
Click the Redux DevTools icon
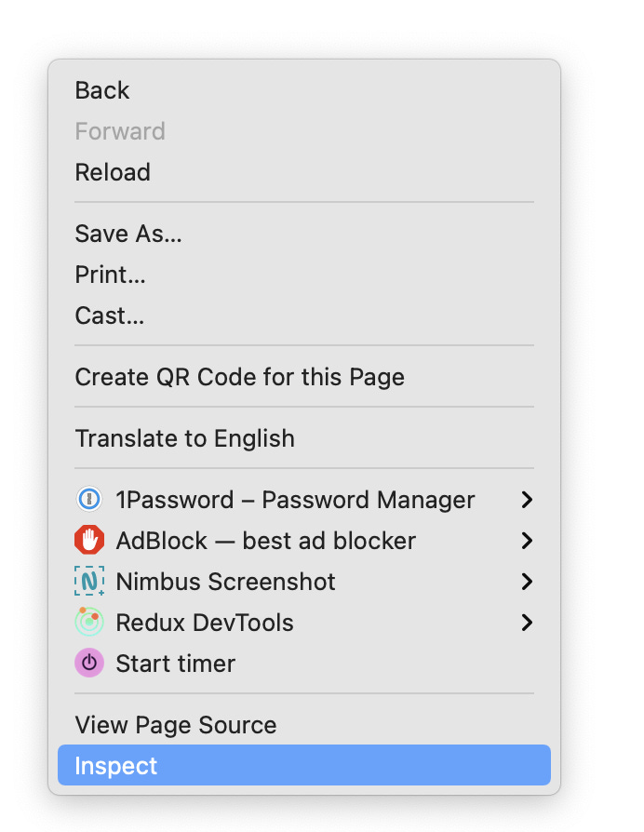(x=87, y=623)
